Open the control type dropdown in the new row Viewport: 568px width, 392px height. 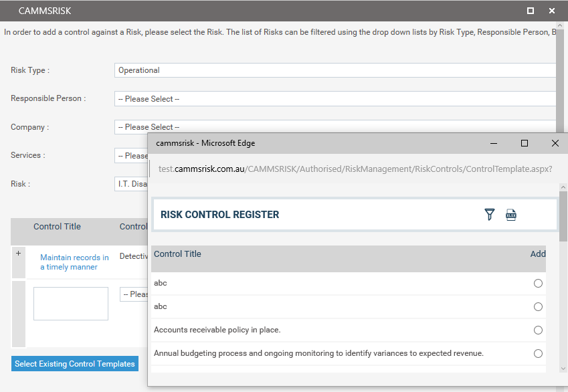(134, 294)
